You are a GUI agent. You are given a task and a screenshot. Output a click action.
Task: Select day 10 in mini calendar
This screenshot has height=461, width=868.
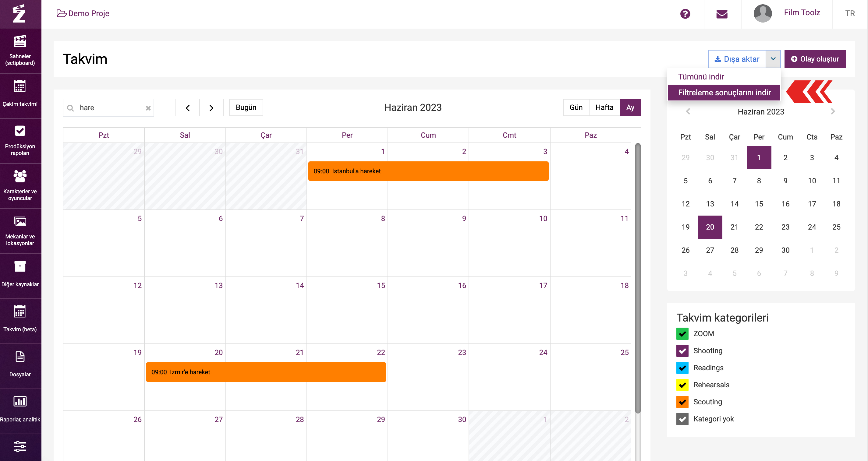pyautogui.click(x=812, y=181)
